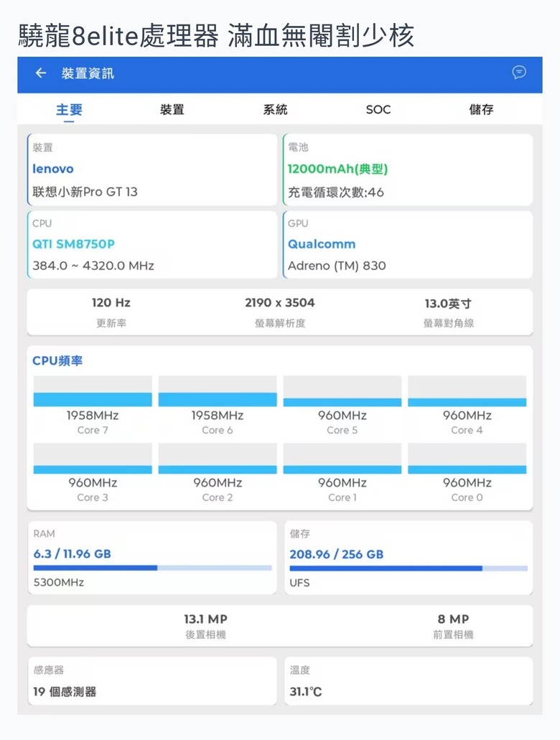Open the SOC tab
The width and height of the screenshot is (560, 740).
pos(378,110)
